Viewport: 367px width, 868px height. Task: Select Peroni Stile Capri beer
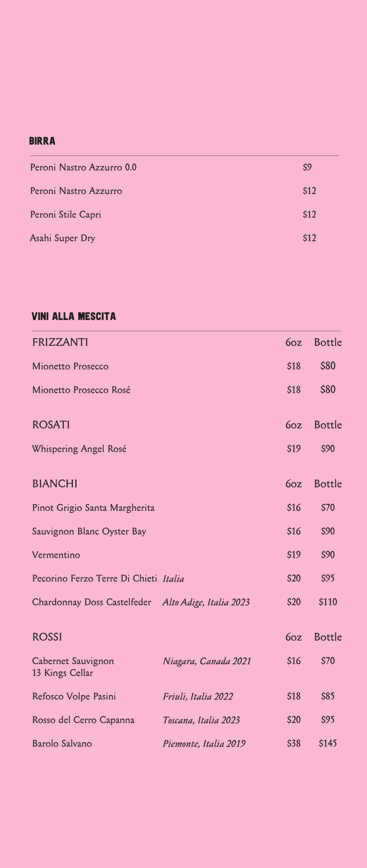tap(66, 215)
